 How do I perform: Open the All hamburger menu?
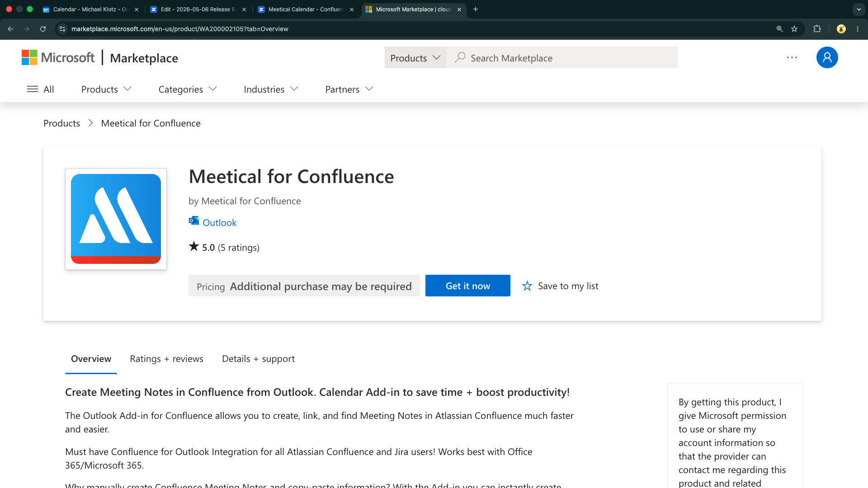coord(40,89)
